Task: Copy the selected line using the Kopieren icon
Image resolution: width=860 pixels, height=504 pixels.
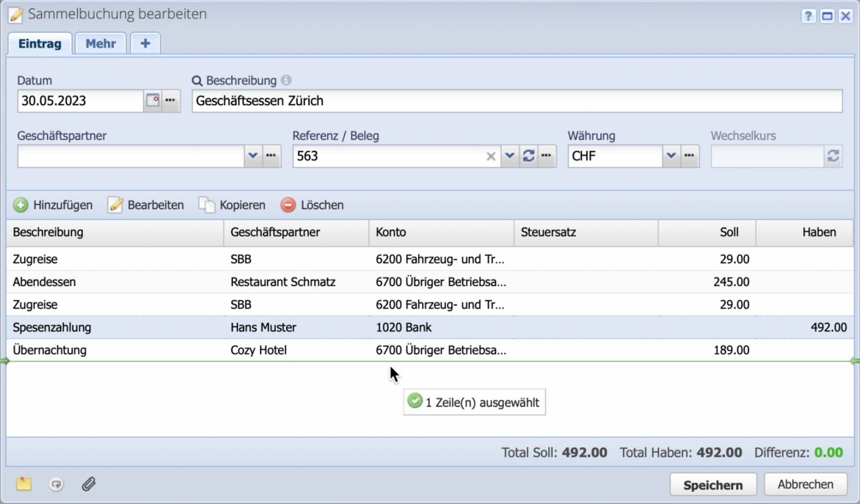Action: [x=205, y=205]
